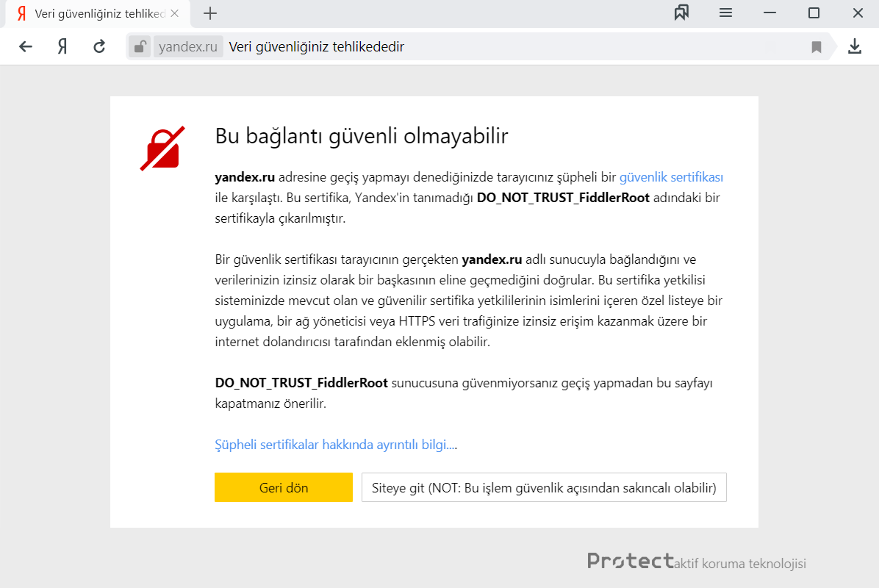Click the address bar page title text
The width and height of the screenshot is (879, 588).
(x=316, y=46)
